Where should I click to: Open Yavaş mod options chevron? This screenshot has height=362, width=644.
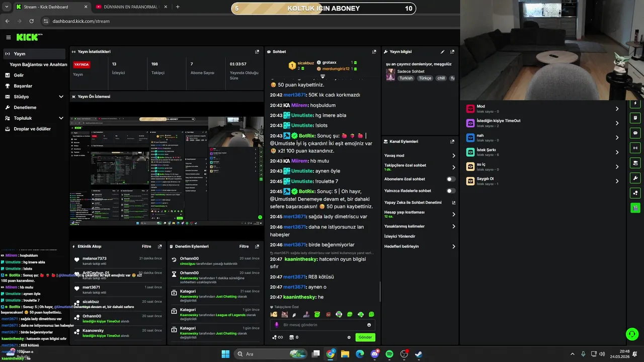pos(453,156)
